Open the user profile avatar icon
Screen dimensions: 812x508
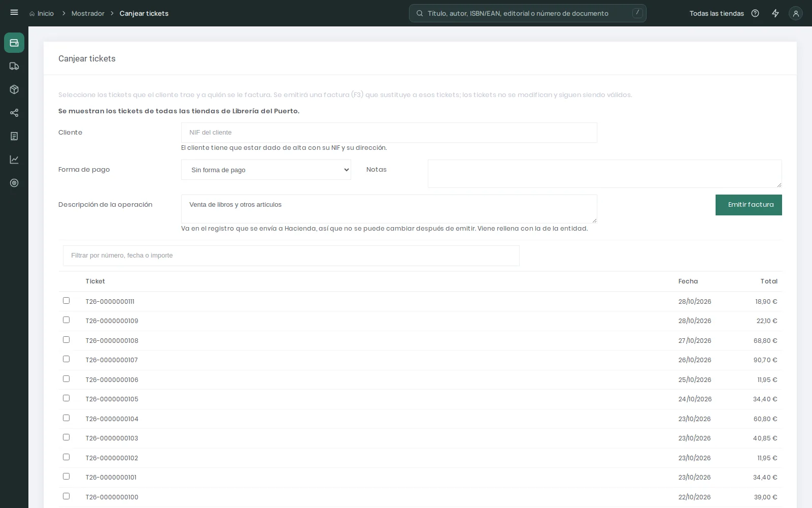coord(796,14)
